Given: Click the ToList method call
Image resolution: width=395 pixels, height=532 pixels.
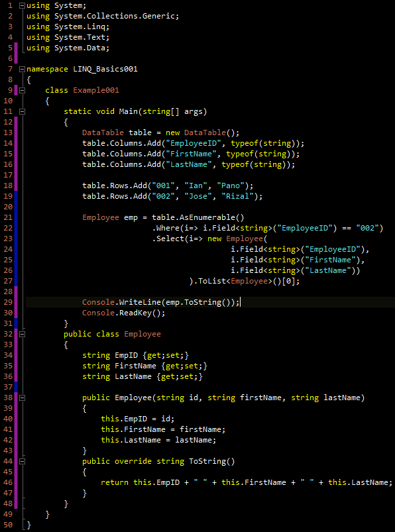Looking at the screenshot, I should [212, 282].
